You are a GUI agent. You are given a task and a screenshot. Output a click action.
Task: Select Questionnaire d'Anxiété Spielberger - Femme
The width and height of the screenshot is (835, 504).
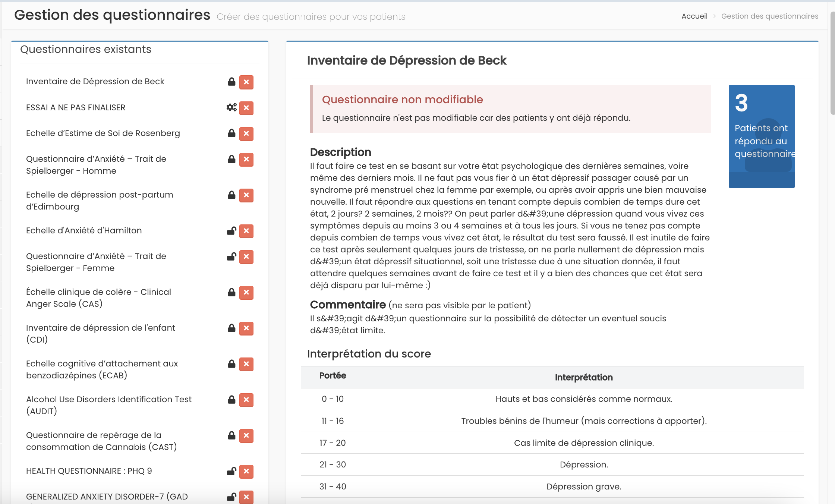(x=96, y=262)
